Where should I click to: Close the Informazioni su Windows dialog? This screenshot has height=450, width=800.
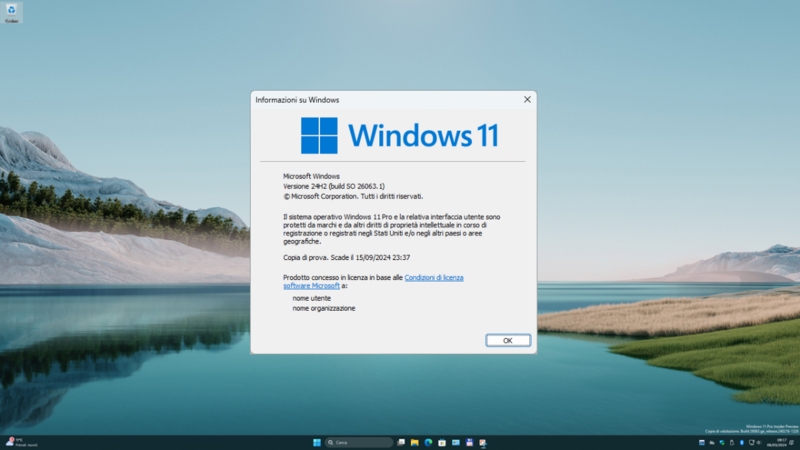[x=527, y=99]
